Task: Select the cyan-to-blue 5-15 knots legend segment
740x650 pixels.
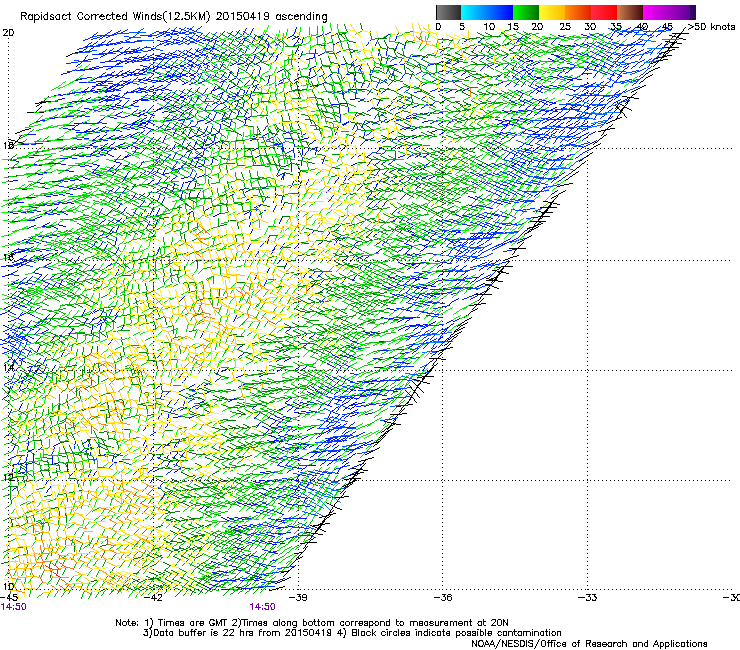Action: click(x=487, y=12)
